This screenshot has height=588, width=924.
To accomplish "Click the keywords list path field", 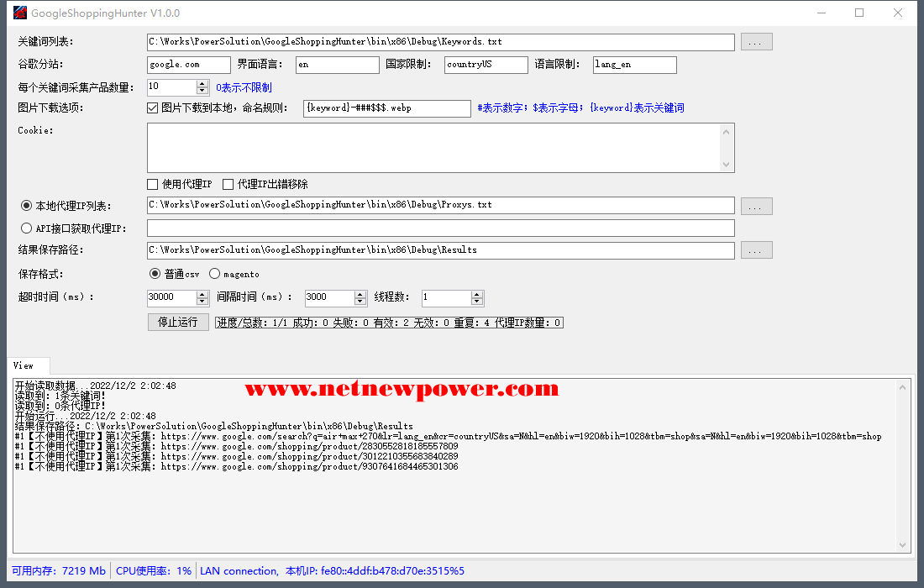I will click(441, 42).
